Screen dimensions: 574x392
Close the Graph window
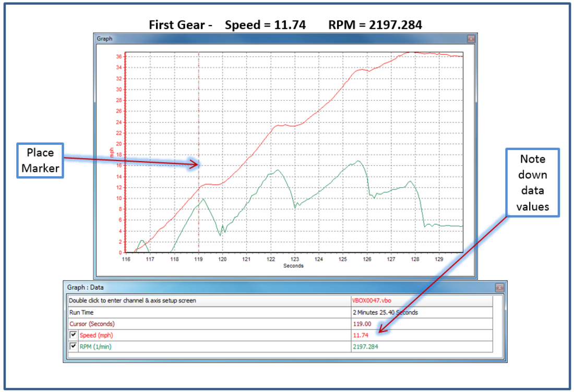tap(471, 39)
